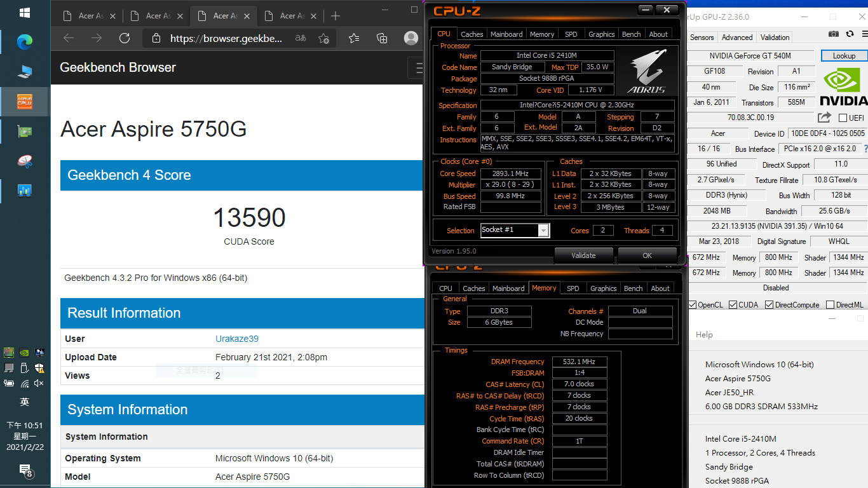This screenshot has width=868, height=488.
Task: Add this page to favorites
Action: click(x=324, y=38)
